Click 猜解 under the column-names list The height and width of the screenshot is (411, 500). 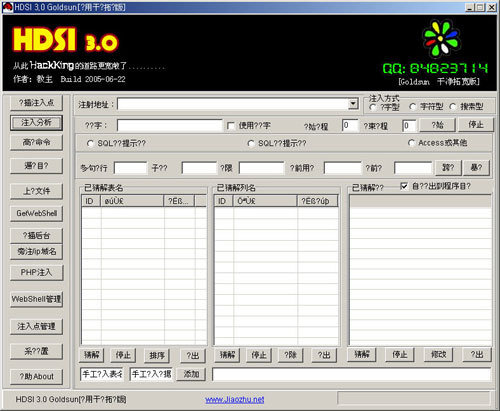pyautogui.click(x=227, y=355)
